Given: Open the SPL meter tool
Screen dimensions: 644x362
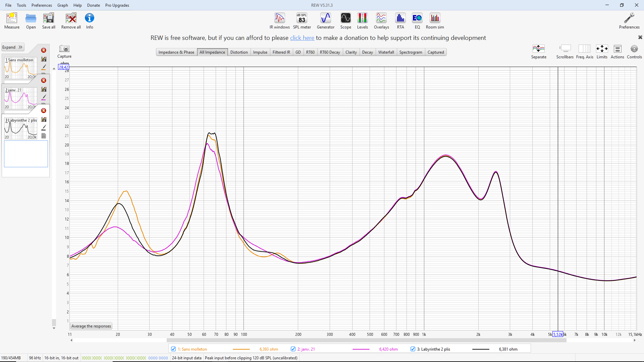Looking at the screenshot, I should (x=302, y=21).
